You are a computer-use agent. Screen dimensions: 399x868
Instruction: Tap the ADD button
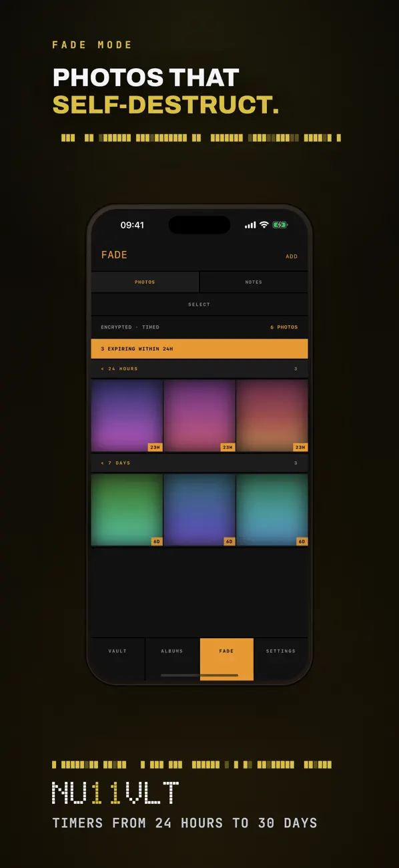[292, 256]
